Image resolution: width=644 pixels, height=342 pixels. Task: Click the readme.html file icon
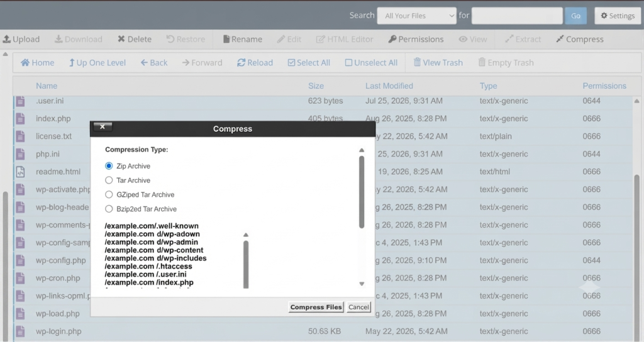click(x=20, y=172)
